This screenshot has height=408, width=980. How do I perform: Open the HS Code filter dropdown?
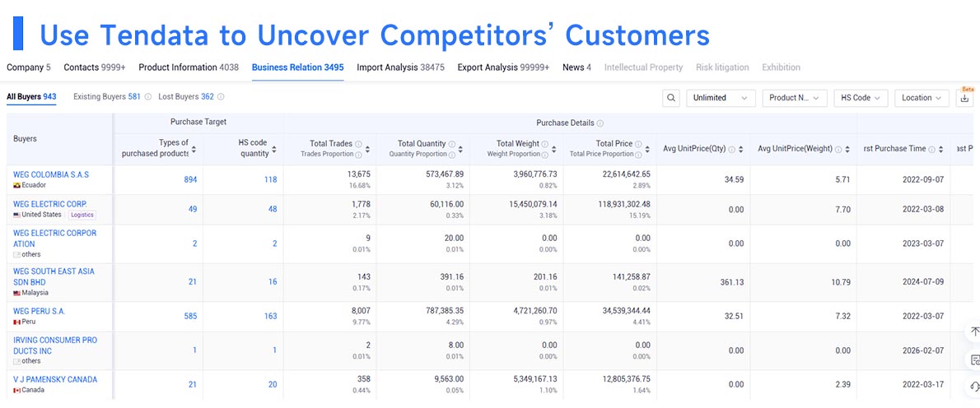(861, 98)
